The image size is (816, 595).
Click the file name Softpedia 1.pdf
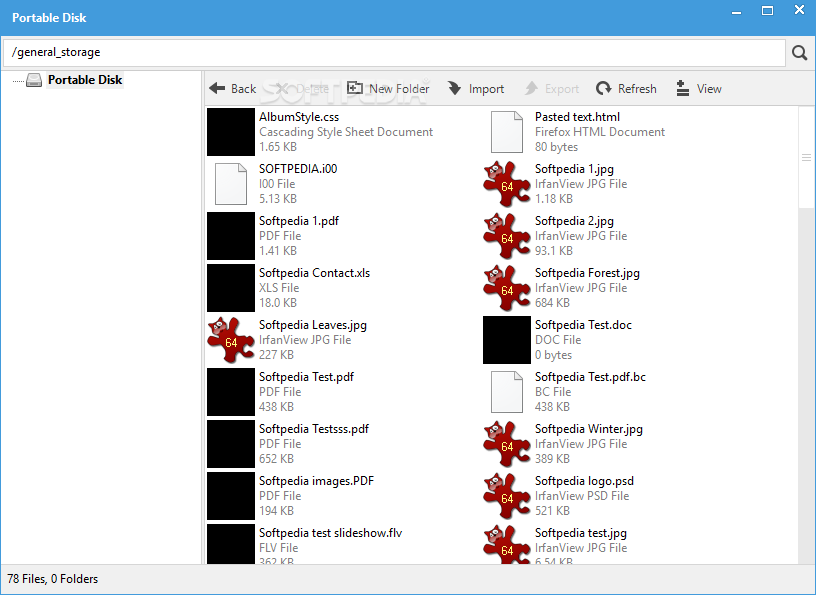[x=299, y=221]
